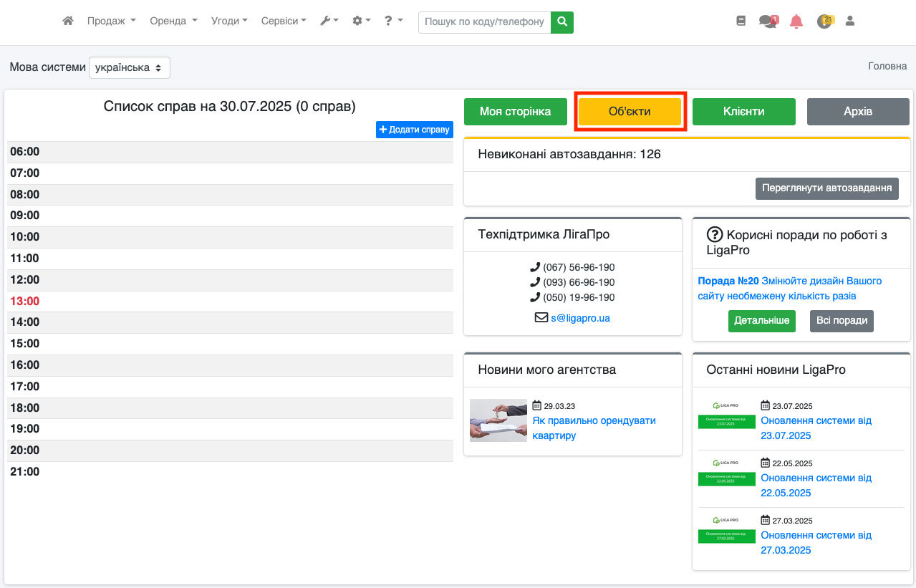Click the apartment rental news thumbnail
This screenshot has width=916, height=588.
pyautogui.click(x=498, y=420)
